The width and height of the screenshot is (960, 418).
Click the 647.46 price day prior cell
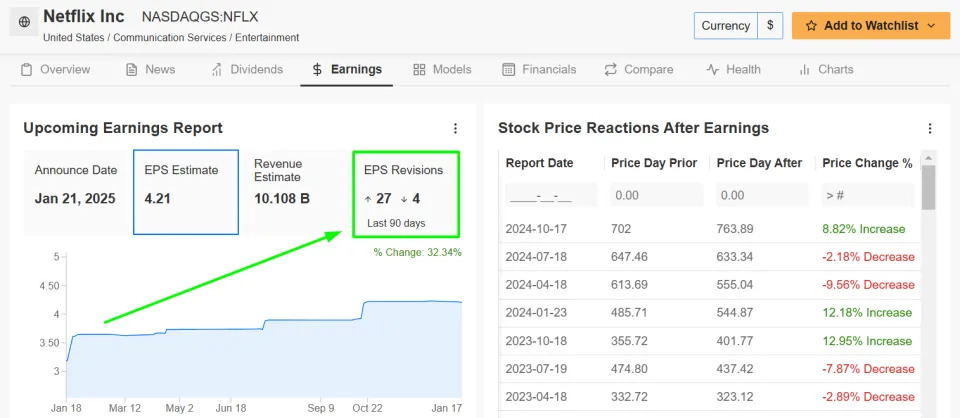(x=629, y=256)
